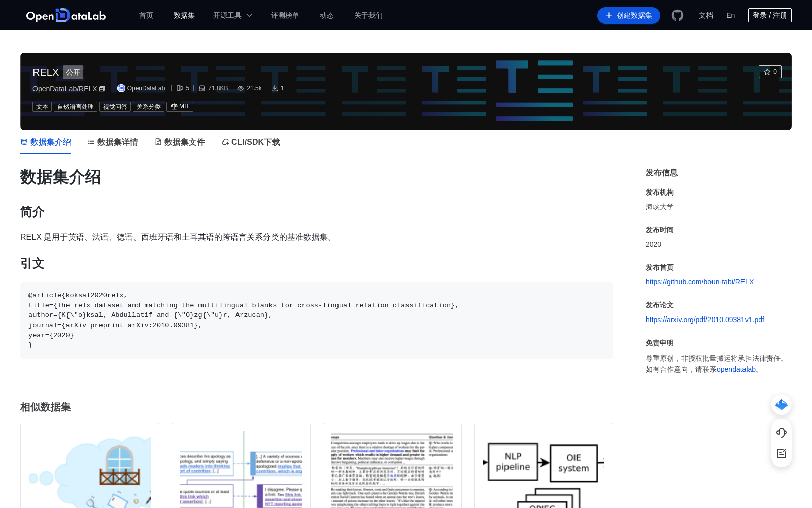Open the apology diagram similar dataset card
This screenshot has height=508, width=812.
pyautogui.click(x=241, y=465)
